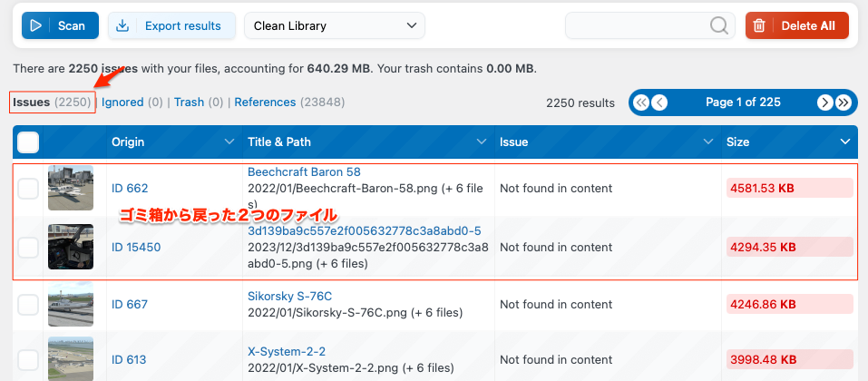Jump to the last results page
The image size is (868, 381).
(844, 103)
